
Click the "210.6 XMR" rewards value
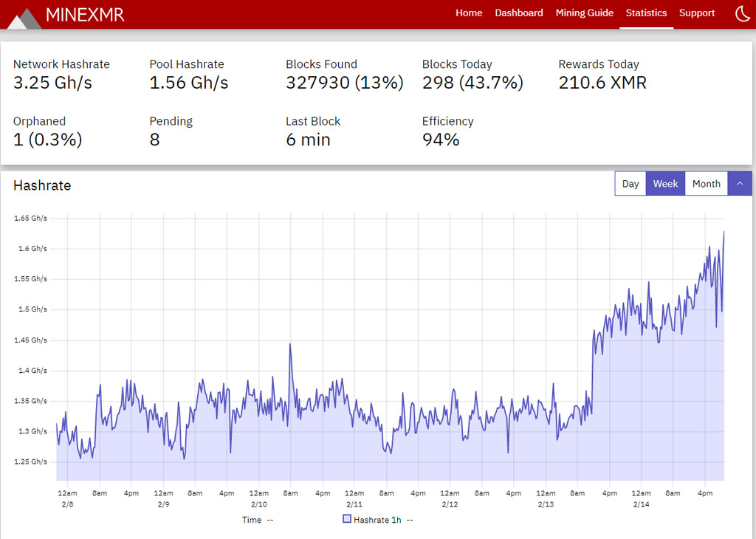point(602,83)
